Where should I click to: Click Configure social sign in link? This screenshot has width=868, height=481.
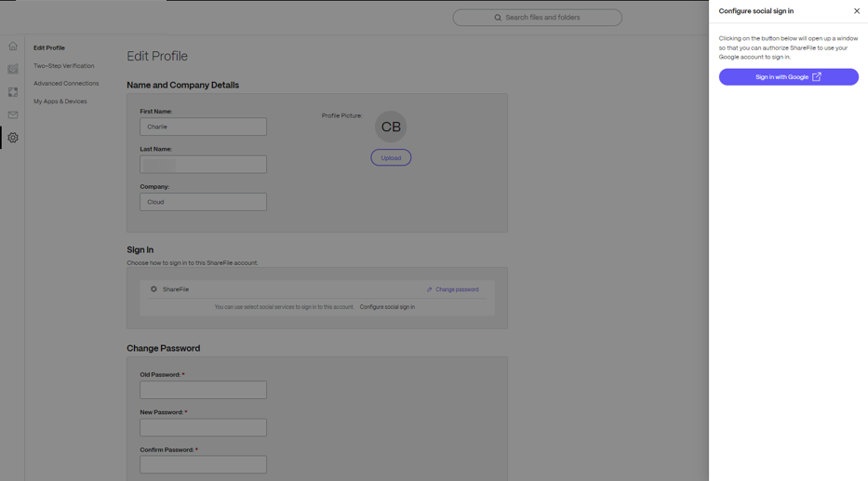(387, 307)
